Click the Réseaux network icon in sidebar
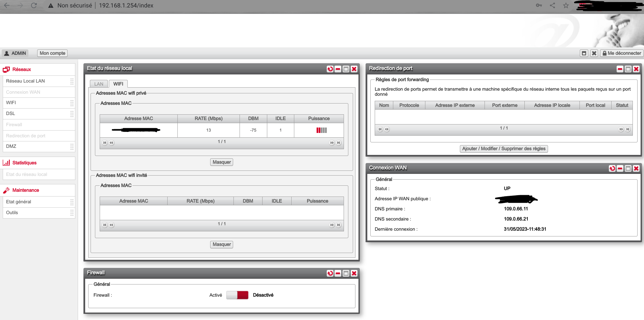Viewport: 644px width, 320px height. [x=6, y=69]
